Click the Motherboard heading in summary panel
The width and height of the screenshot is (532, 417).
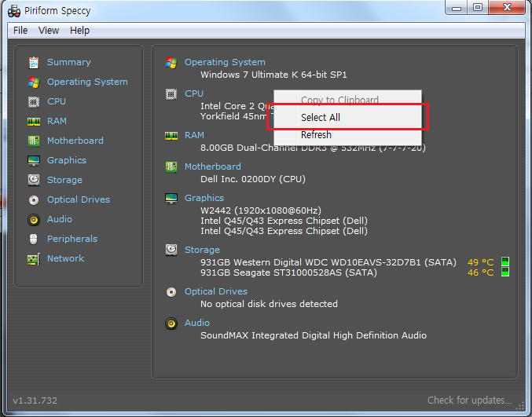click(x=213, y=166)
